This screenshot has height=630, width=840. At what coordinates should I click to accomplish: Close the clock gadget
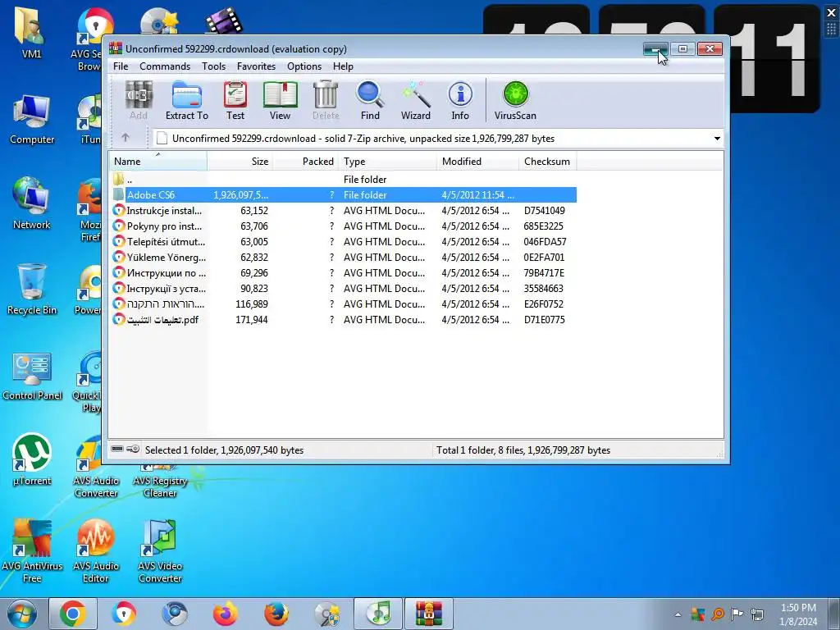pyautogui.click(x=832, y=12)
